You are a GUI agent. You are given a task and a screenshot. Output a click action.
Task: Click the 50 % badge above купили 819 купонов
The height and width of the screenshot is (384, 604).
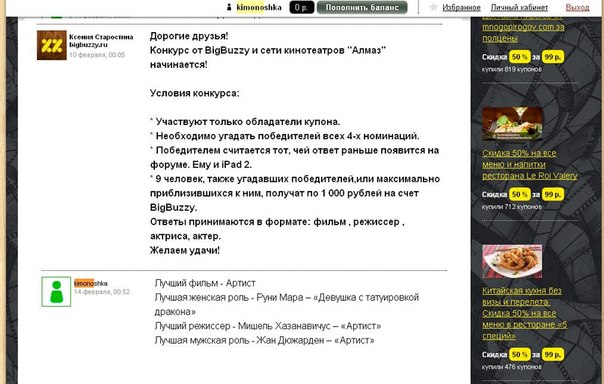[520, 57]
